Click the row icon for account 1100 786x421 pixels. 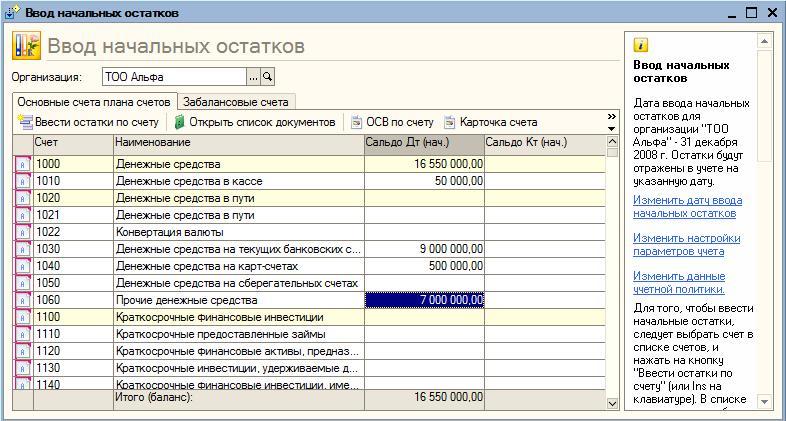pos(22,317)
